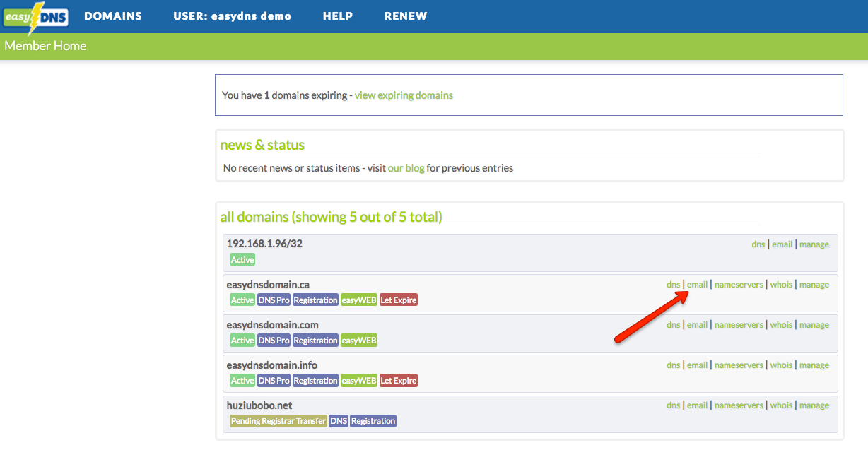Click the Let Expire badge for easydnsdomain.ca
Image resolution: width=868 pixels, height=450 pixels.
(399, 300)
